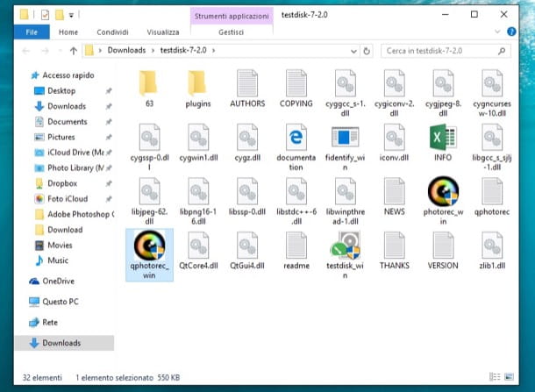The width and height of the screenshot is (535, 392).
Task: Switch to details view in status bar
Action: (495, 376)
